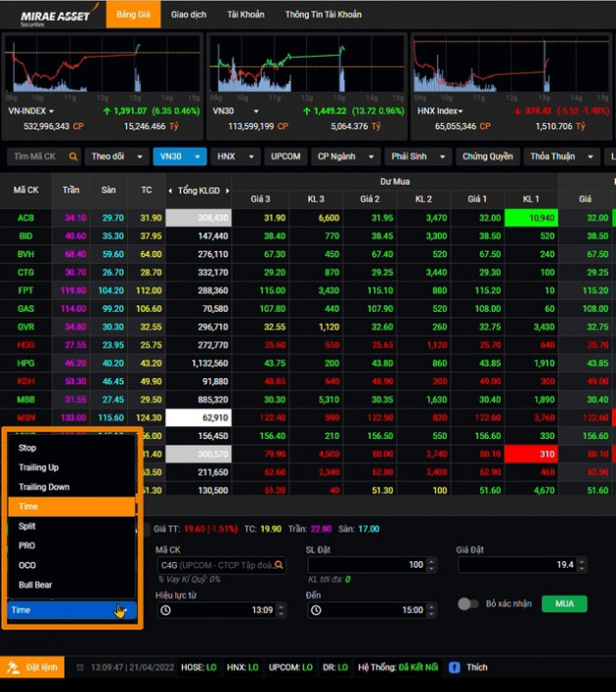Open the Thông Tin Tài Khoản tab
Viewport: 616px width, 692px height.
323,15
